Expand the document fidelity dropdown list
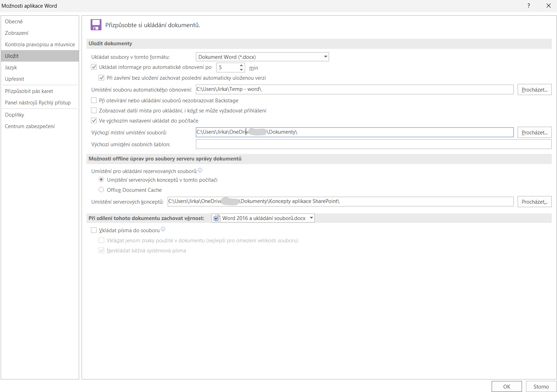557x392 pixels. pos(311,218)
